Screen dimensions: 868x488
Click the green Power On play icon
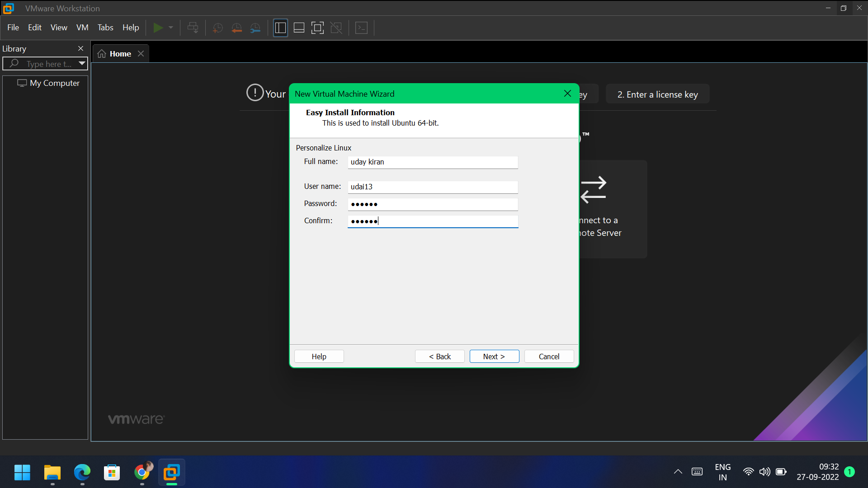pyautogui.click(x=157, y=28)
